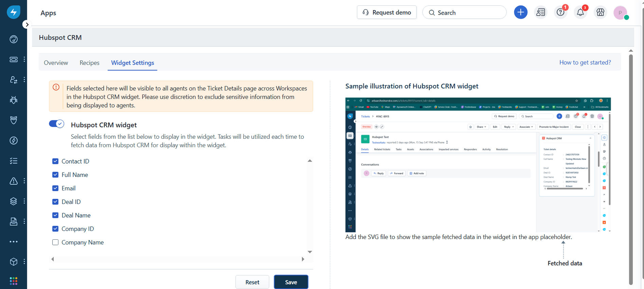
Task: Click the 'Sample illustration of Hubspot CRM widget' heading
Action: (412, 86)
